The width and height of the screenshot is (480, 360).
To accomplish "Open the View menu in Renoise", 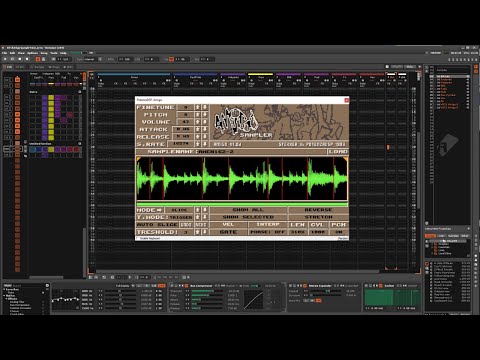I will (21, 53).
